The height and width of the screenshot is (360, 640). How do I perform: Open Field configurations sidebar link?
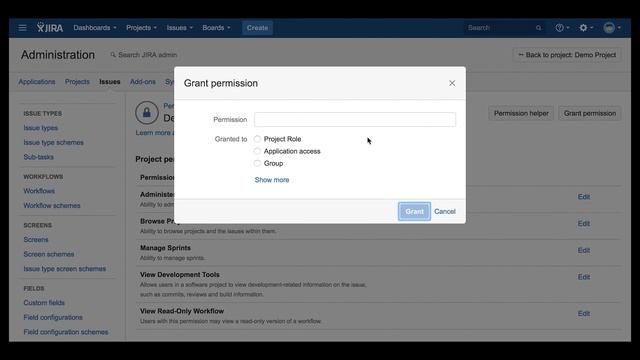(53, 318)
